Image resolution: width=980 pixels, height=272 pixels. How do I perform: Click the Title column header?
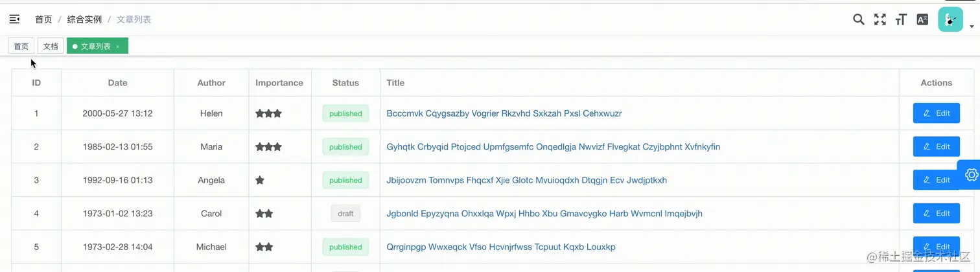(x=639, y=83)
